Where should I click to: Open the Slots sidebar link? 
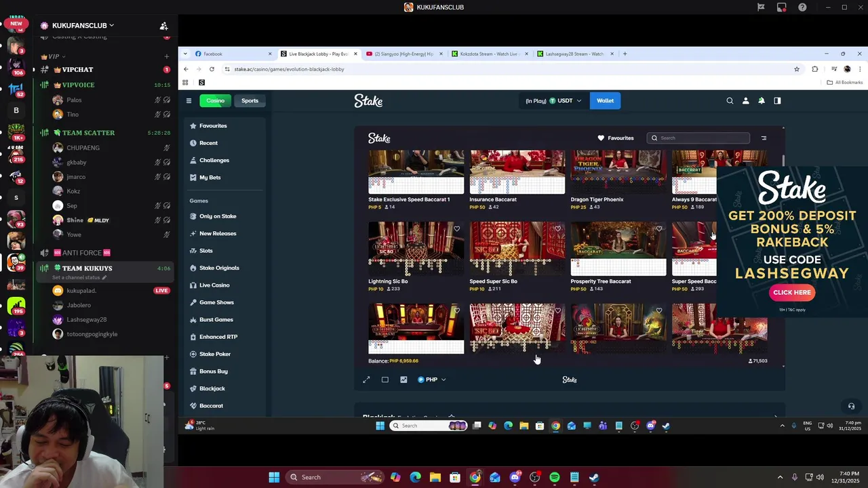point(206,251)
